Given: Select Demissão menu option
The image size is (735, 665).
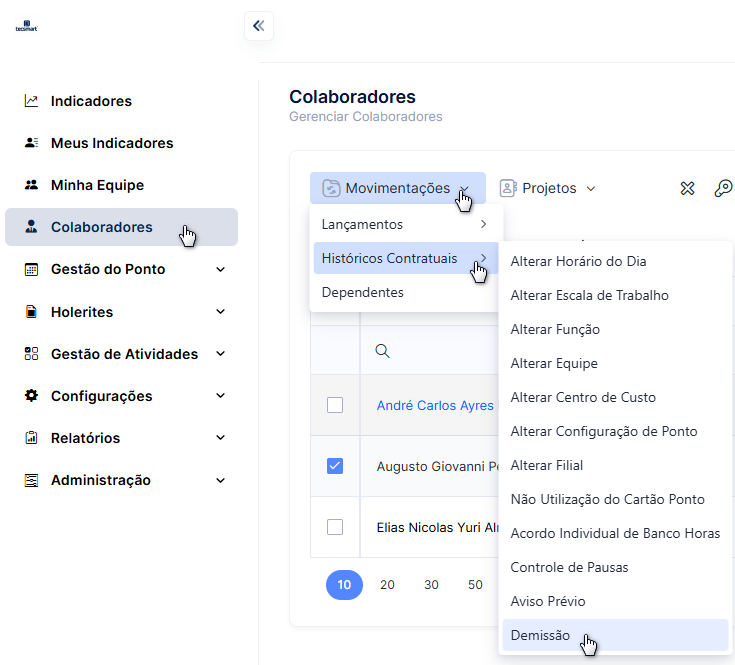Looking at the screenshot, I should pos(615,635).
